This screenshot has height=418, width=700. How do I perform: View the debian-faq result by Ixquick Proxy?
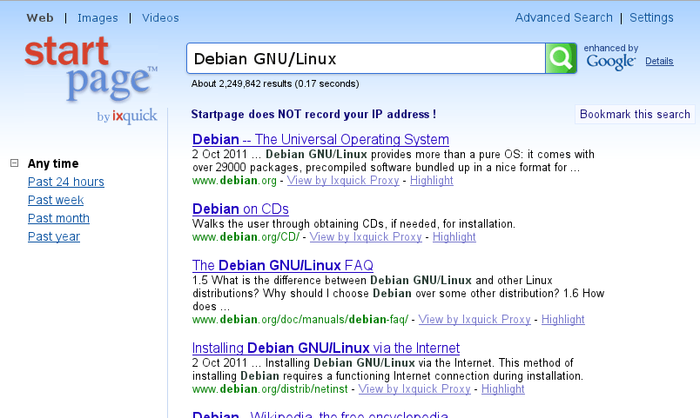click(x=475, y=319)
